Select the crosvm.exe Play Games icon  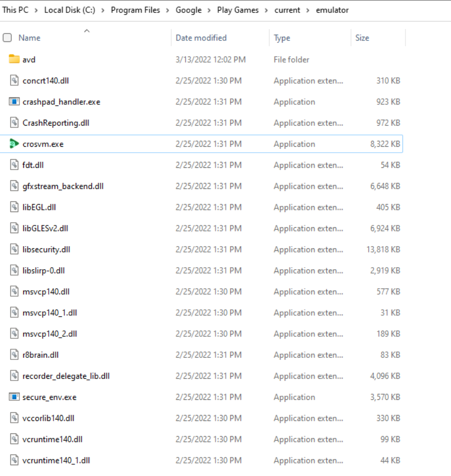14,144
